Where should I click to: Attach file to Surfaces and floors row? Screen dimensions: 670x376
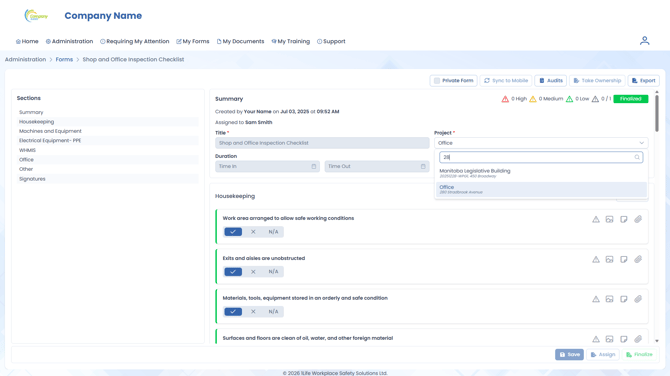pyautogui.click(x=638, y=339)
